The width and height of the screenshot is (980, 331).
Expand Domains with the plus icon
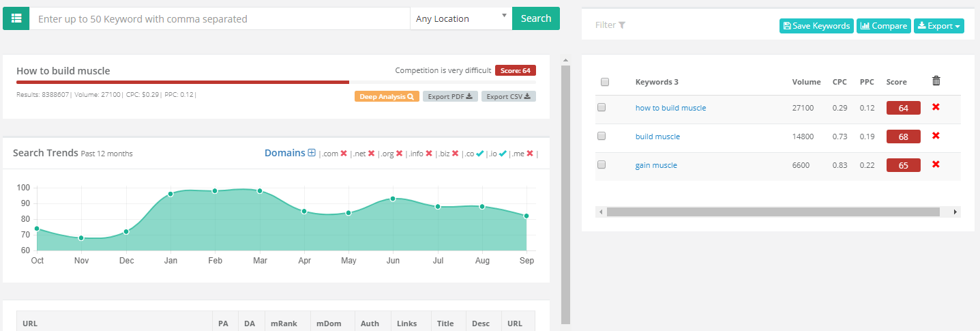(x=312, y=154)
